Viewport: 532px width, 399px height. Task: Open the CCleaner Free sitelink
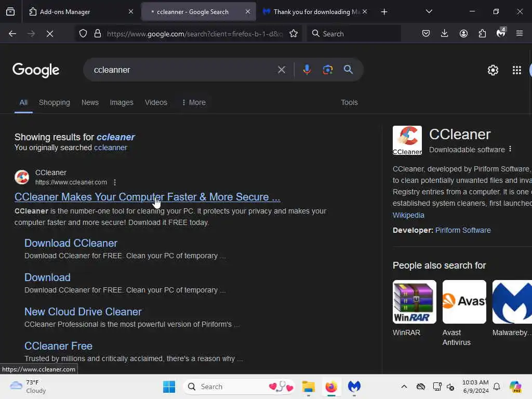58,345
